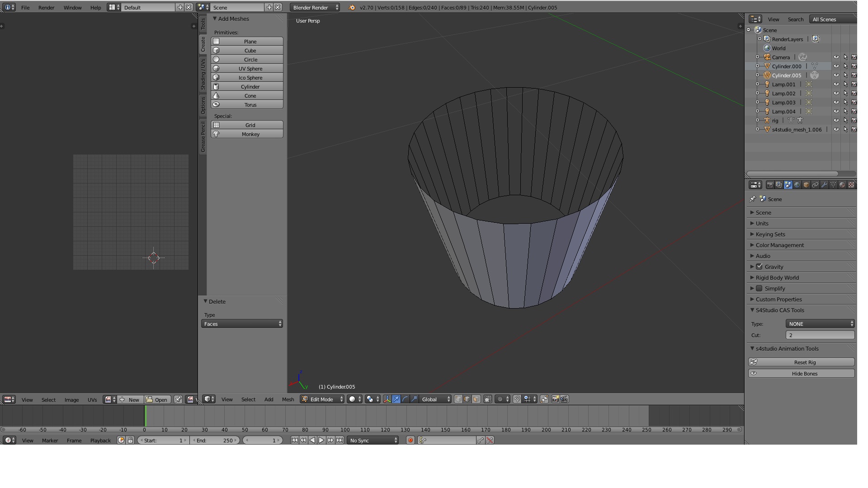Play animation forward
868x488 pixels.
[x=321, y=440]
